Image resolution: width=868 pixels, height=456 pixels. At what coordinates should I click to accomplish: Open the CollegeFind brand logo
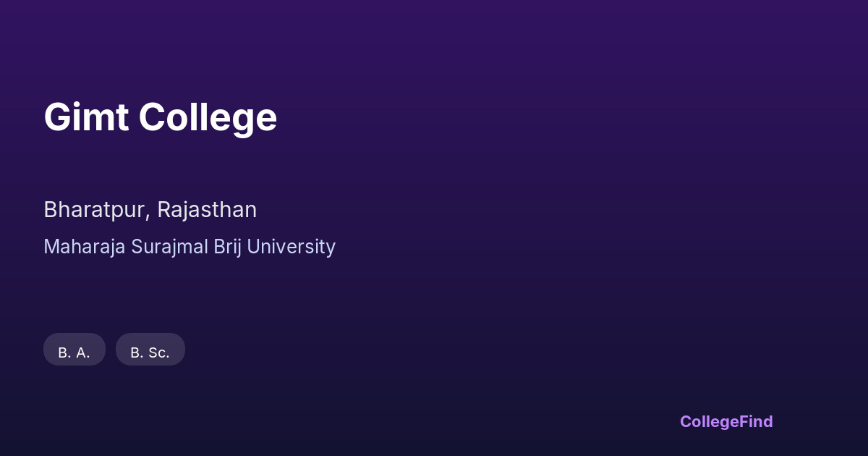point(726,421)
